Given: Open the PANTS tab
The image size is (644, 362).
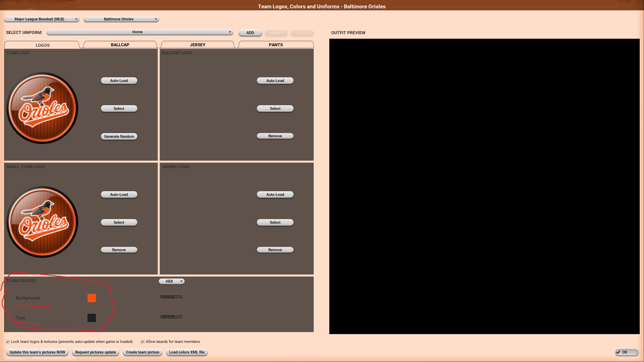Looking at the screenshot, I should pos(276,45).
